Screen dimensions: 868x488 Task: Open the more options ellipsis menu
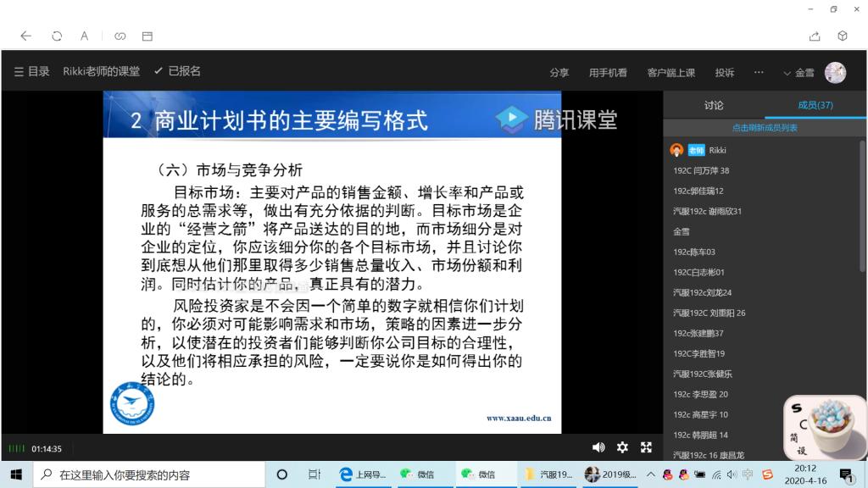(759, 73)
